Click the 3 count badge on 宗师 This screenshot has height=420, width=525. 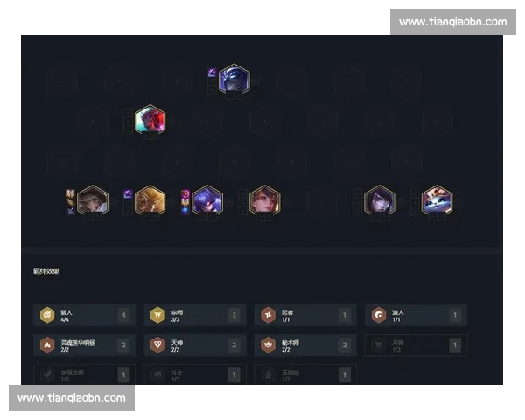(234, 315)
